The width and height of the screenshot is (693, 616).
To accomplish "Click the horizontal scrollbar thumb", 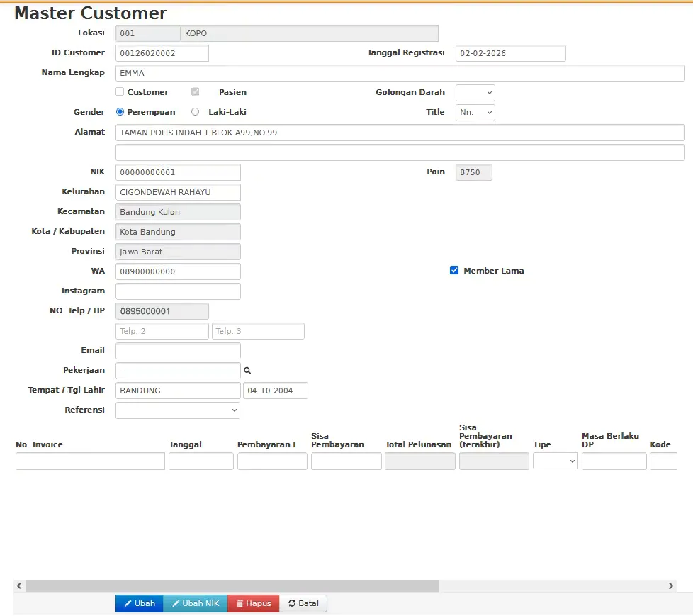I will [232, 586].
